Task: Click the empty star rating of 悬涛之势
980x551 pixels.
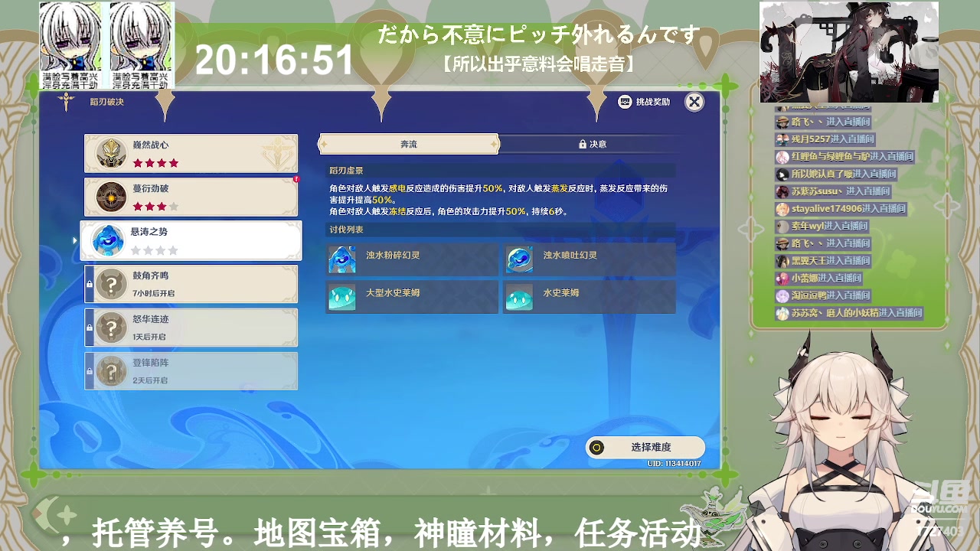Action: (x=155, y=250)
